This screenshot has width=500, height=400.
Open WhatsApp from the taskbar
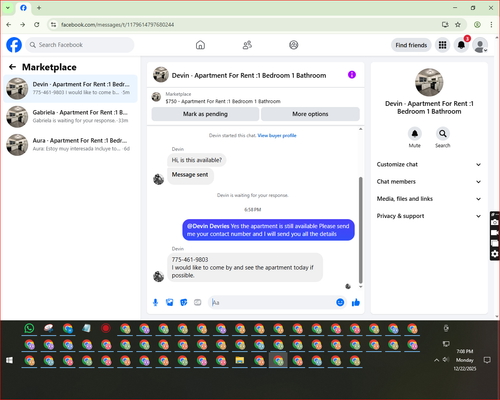(29, 329)
